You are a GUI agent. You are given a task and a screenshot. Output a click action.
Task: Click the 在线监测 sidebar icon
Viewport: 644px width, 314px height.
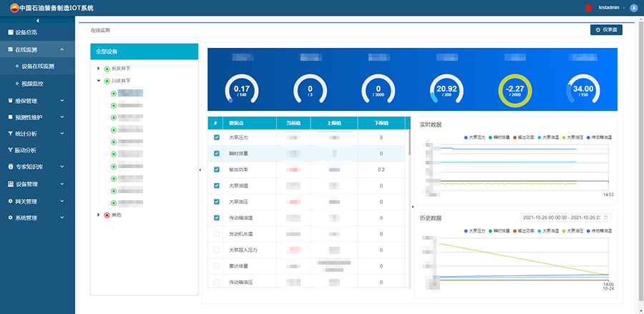11,49
